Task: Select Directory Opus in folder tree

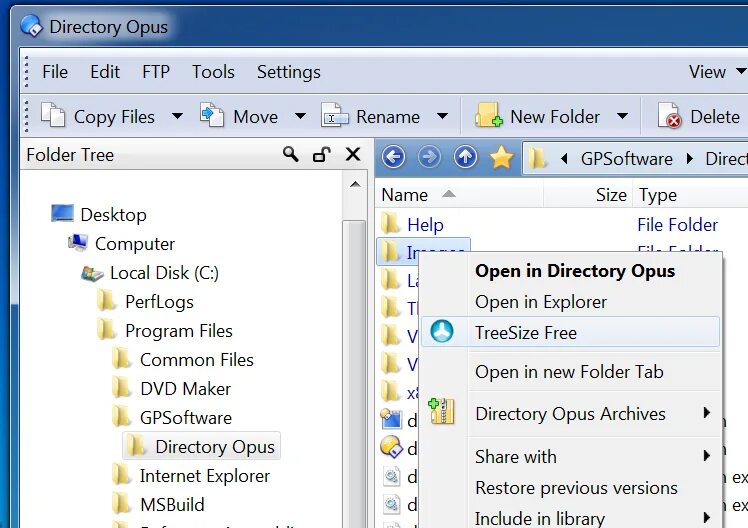Action: 215,447
